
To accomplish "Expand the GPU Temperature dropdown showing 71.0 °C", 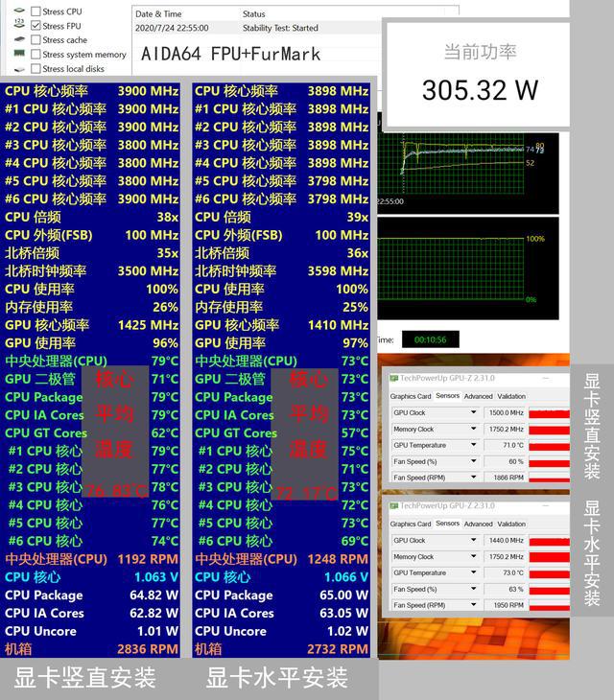I will [473, 445].
